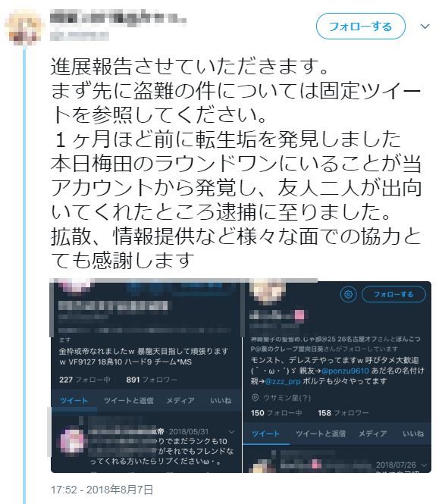Expand chevron next to 2018/07/26 tweet
This screenshot has width=442, height=504.
point(424,465)
